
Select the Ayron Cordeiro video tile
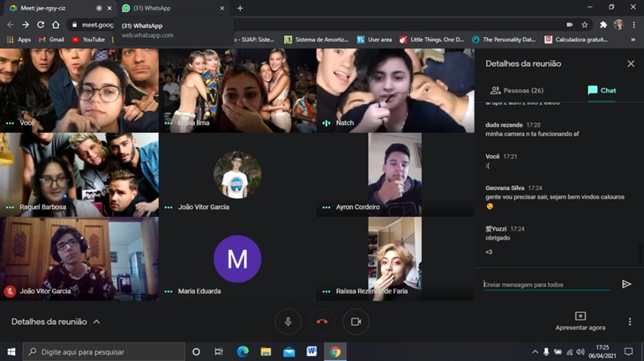[395, 174]
